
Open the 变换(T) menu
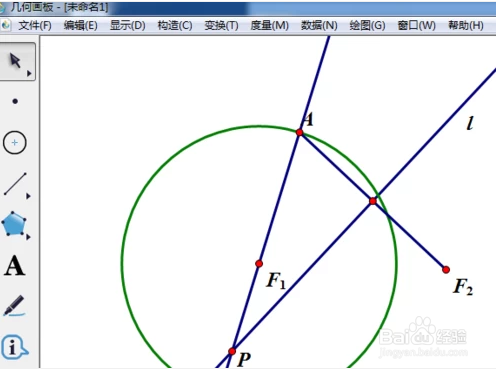click(x=221, y=25)
